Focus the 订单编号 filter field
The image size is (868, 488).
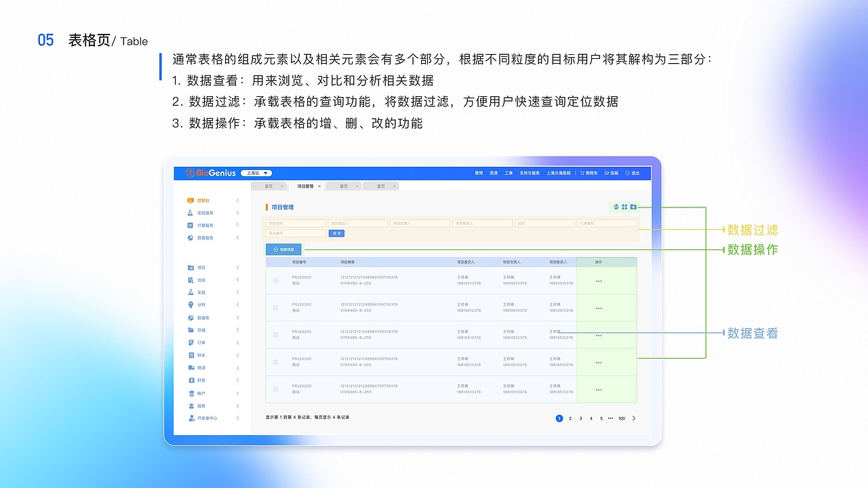pos(607,223)
